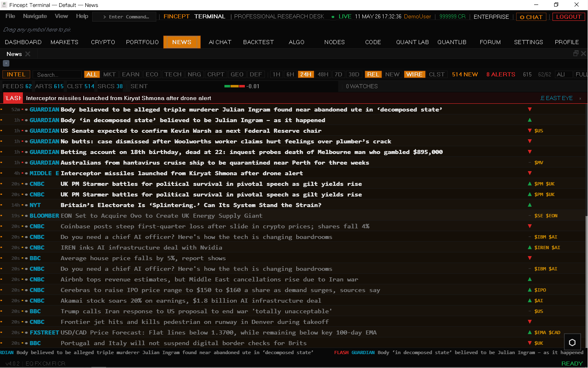Click the up arrow on 'Body in decomposed state' row
The height and width of the screenshot is (368, 588).
[x=530, y=120]
